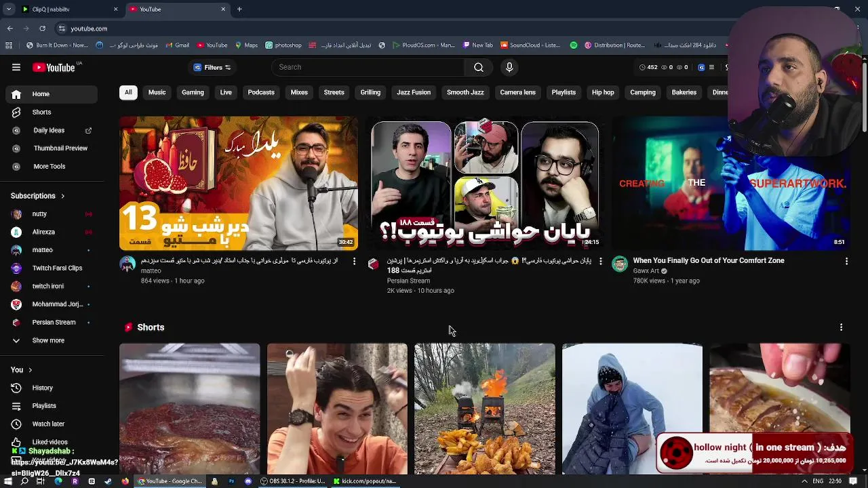This screenshot has height=488, width=868.
Task: Expand the You section chevron
Action: (30, 370)
